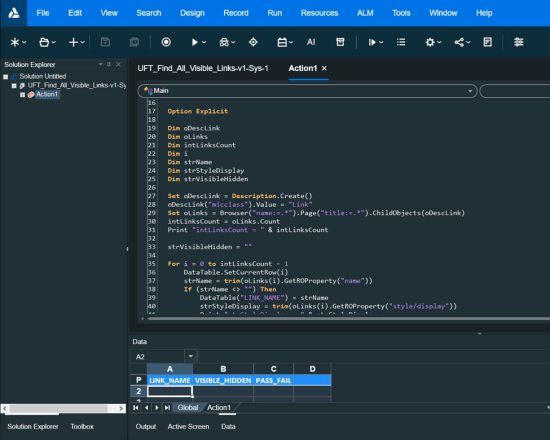Image resolution: width=550 pixels, height=440 pixels.
Task: Click the Open folder toolbar icon
Action: 44,42
